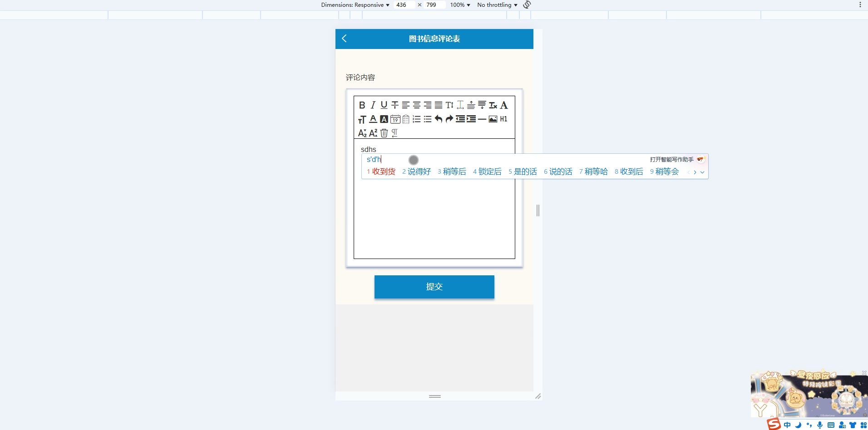Screen dimensions: 868x430
Task: Expand the IME candidate list
Action: click(x=702, y=172)
